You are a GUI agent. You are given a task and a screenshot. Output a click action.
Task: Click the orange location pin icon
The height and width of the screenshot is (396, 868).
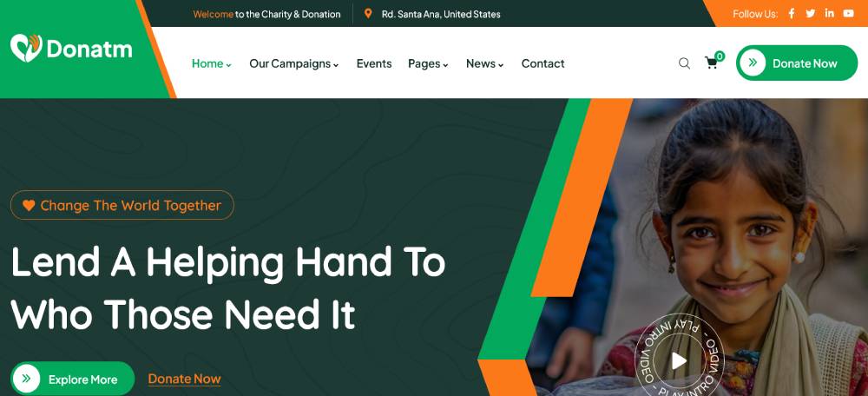(368, 14)
